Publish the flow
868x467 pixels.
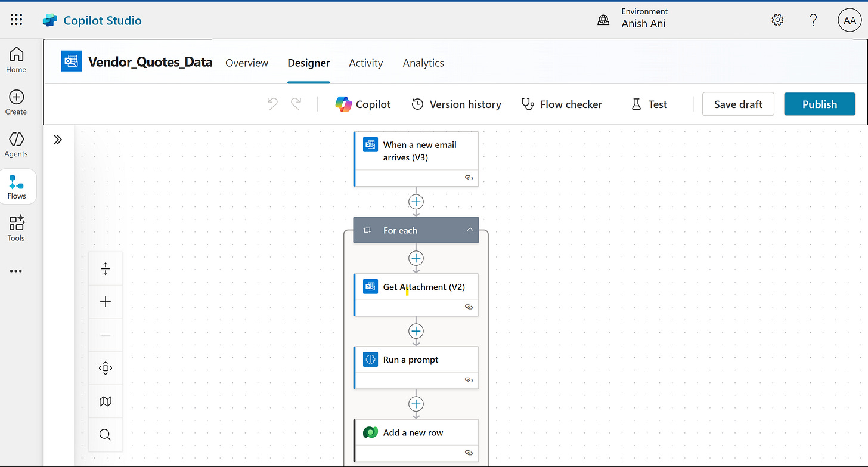point(820,104)
